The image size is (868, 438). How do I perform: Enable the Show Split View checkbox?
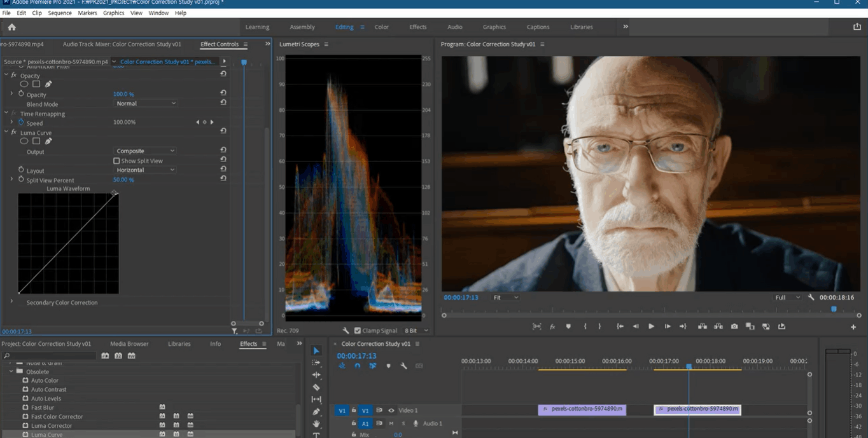[116, 161]
